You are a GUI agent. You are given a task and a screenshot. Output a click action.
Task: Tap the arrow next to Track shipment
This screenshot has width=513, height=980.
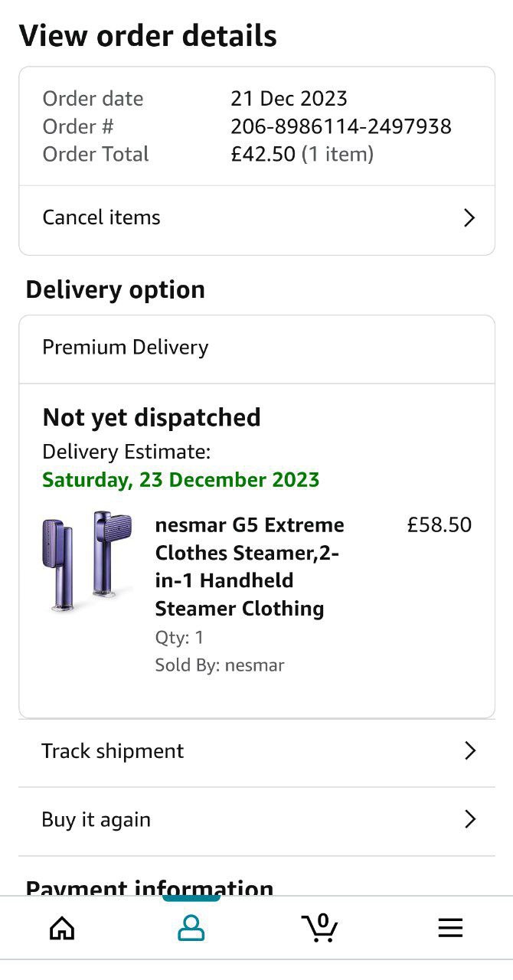pyautogui.click(x=470, y=751)
